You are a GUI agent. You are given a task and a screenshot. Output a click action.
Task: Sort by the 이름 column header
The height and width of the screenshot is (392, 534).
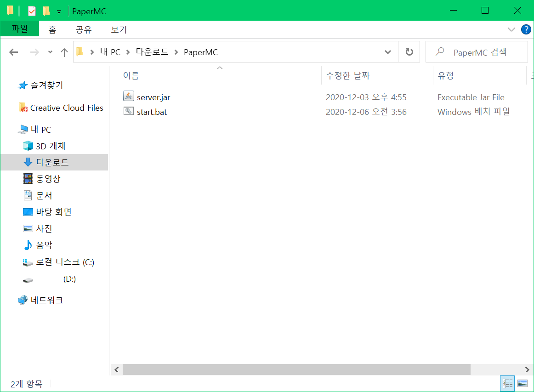click(x=131, y=76)
